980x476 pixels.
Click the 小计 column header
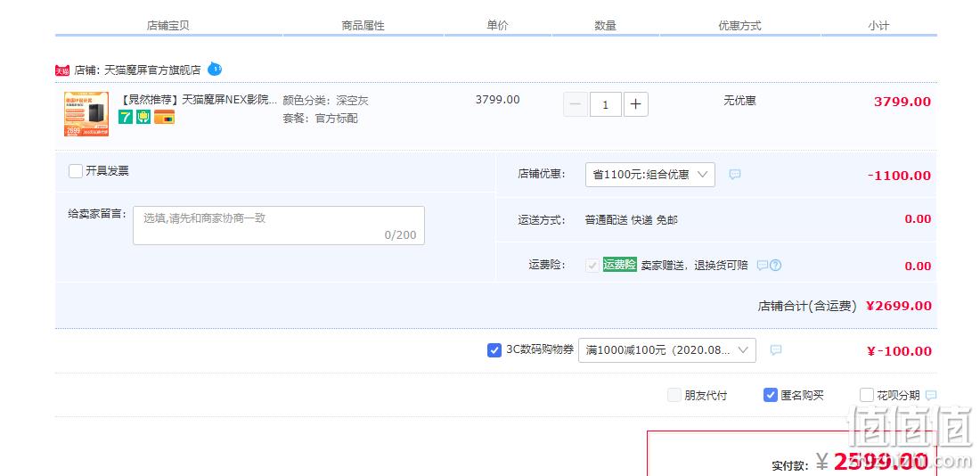pos(878,26)
